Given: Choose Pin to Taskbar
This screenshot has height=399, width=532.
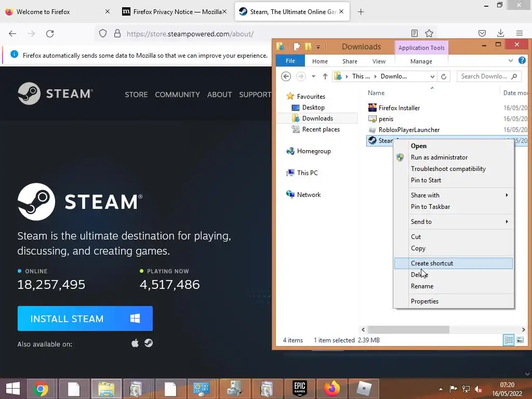Looking at the screenshot, I should tap(453, 207).
